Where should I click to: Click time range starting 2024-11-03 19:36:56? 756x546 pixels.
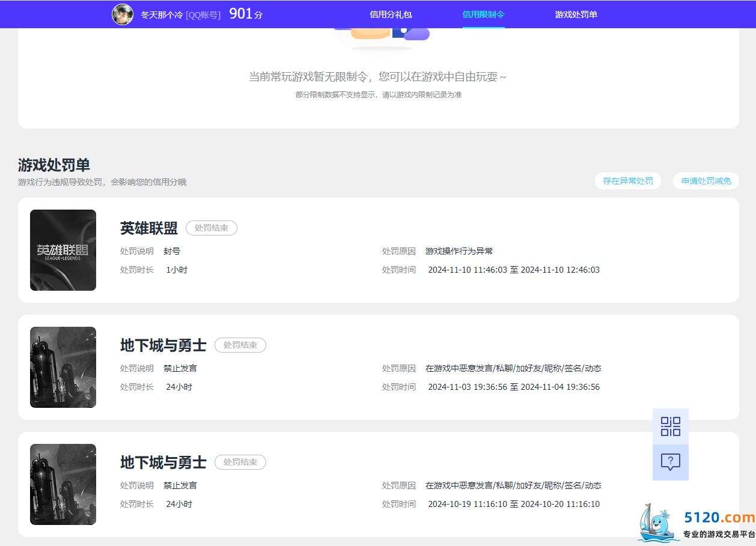click(514, 387)
